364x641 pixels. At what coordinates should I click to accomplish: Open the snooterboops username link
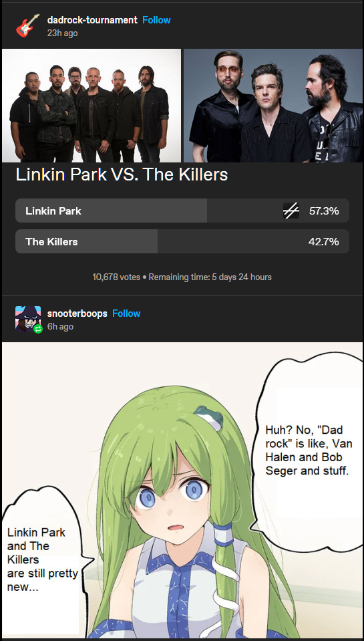(x=77, y=313)
